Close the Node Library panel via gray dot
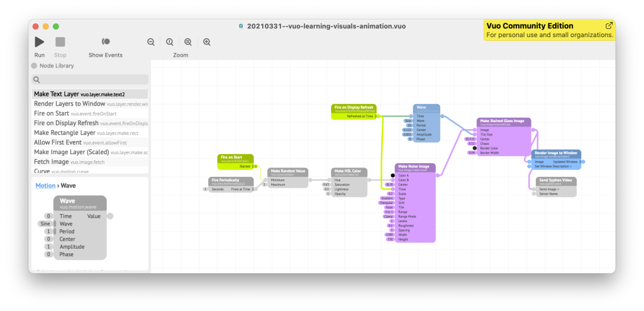This screenshot has height=311, width=644. coord(35,65)
